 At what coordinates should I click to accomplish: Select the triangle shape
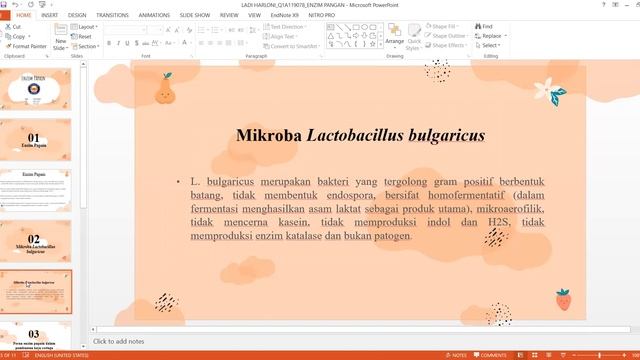point(331,36)
